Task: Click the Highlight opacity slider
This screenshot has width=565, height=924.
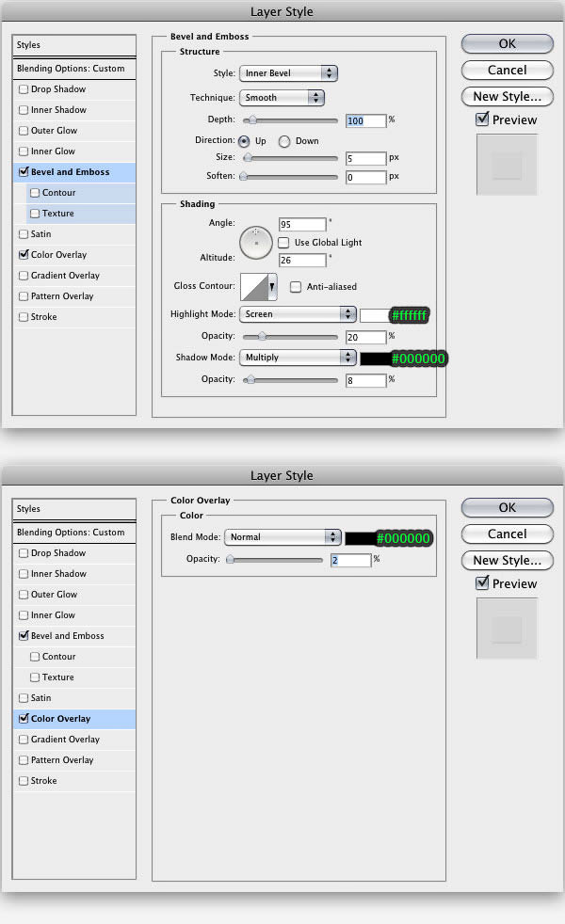Action: (x=290, y=337)
